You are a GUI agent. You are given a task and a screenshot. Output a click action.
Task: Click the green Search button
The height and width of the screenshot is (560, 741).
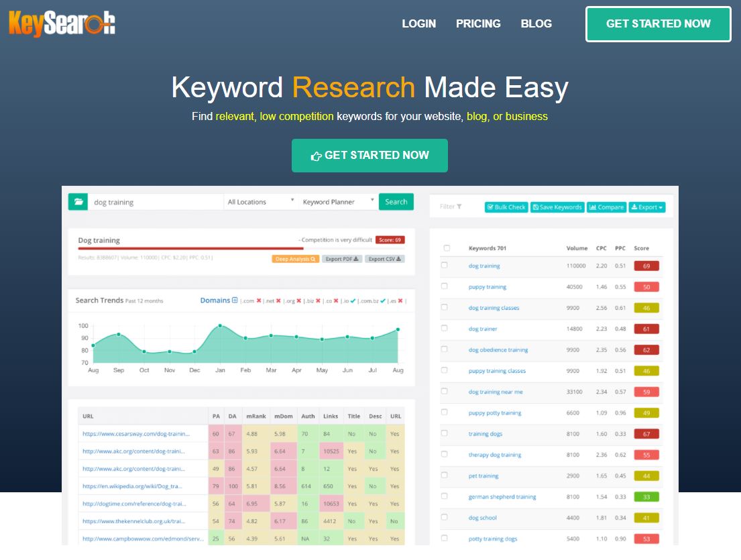(x=396, y=202)
